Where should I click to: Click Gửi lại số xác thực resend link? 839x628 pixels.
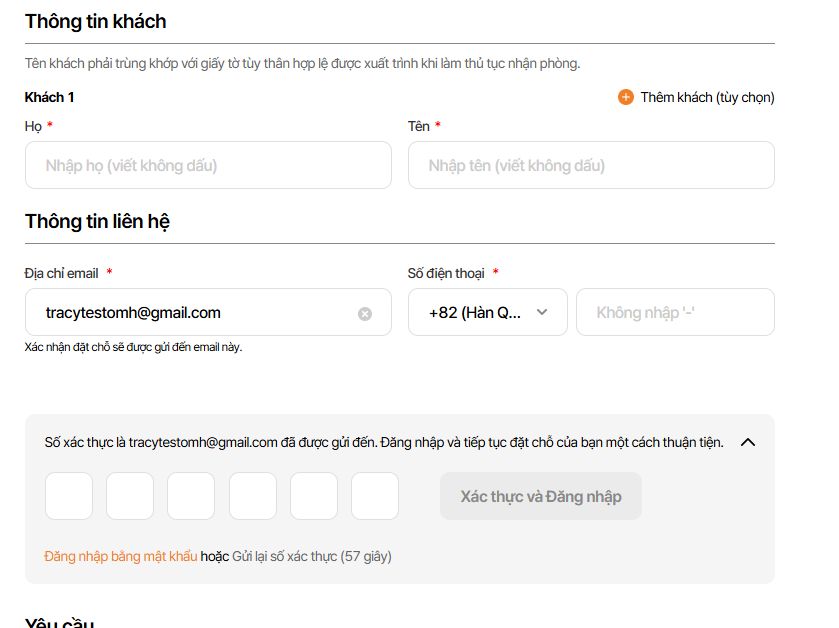coord(284,556)
